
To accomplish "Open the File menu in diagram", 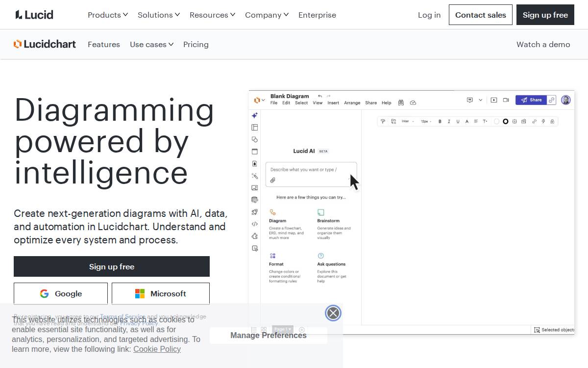I will (x=274, y=103).
